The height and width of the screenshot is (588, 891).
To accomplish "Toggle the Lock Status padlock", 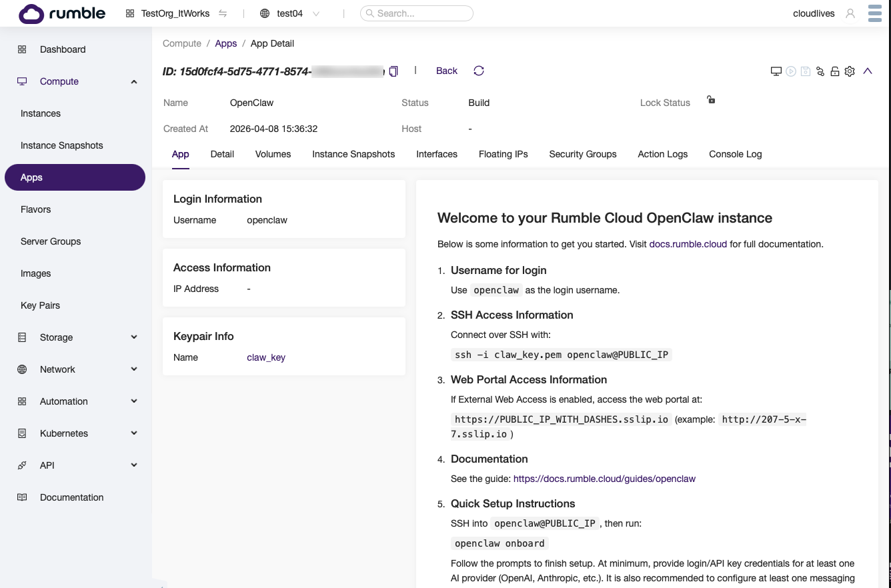I will click(x=711, y=100).
